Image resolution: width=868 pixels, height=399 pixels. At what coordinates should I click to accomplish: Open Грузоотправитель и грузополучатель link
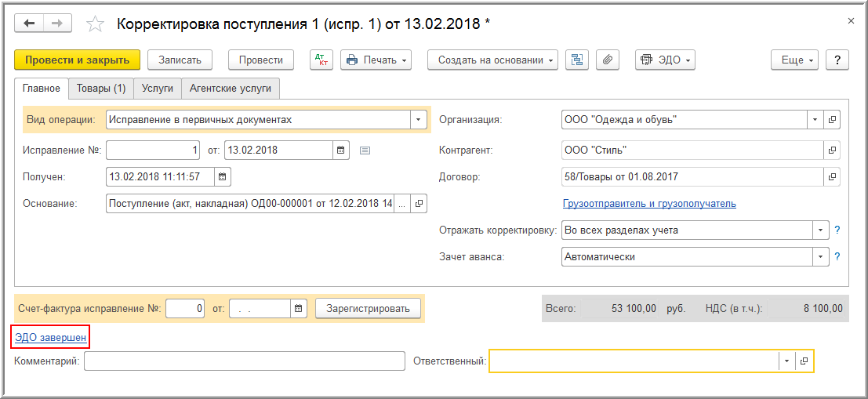tap(649, 204)
